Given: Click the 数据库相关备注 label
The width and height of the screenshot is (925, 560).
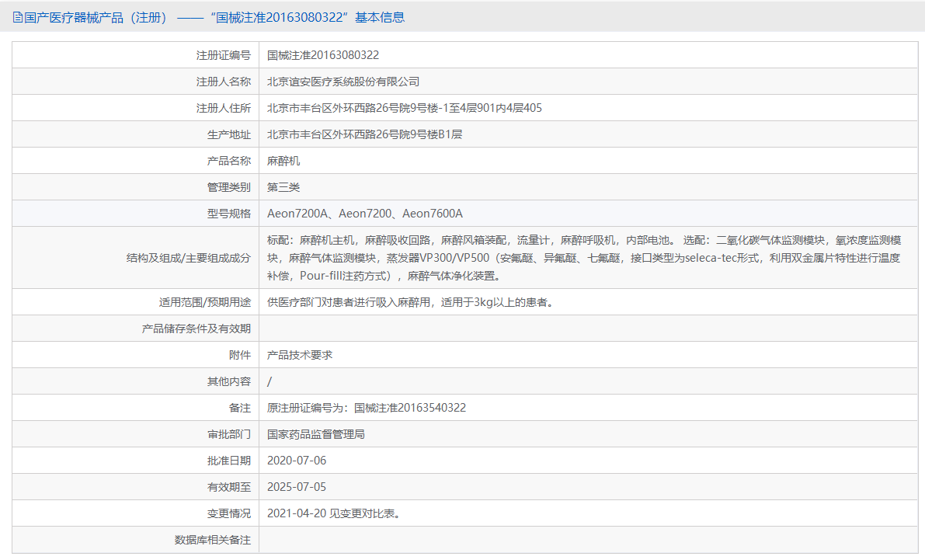Looking at the screenshot, I should click(212, 540).
